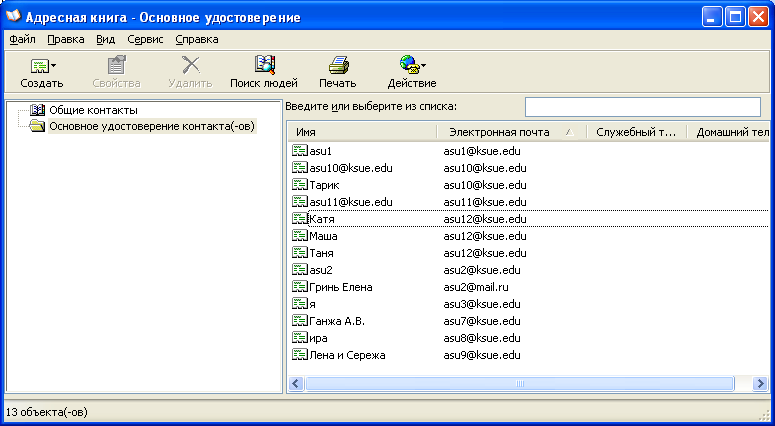Image resolution: width=775 pixels, height=426 pixels.
Task: Click the sort arrow in Электронная почта header
Action: click(569, 132)
